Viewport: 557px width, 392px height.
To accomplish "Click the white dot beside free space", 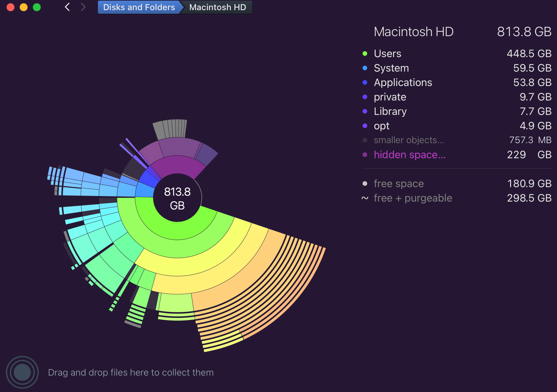I will click(x=365, y=184).
